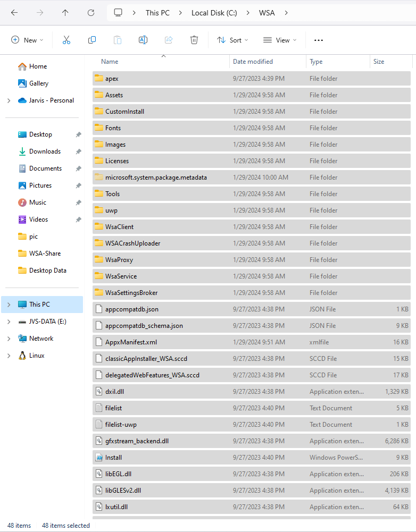Image resolution: width=416 pixels, height=532 pixels.
Task: Click the chevron after Local Disk (C:)
Action: (248, 13)
